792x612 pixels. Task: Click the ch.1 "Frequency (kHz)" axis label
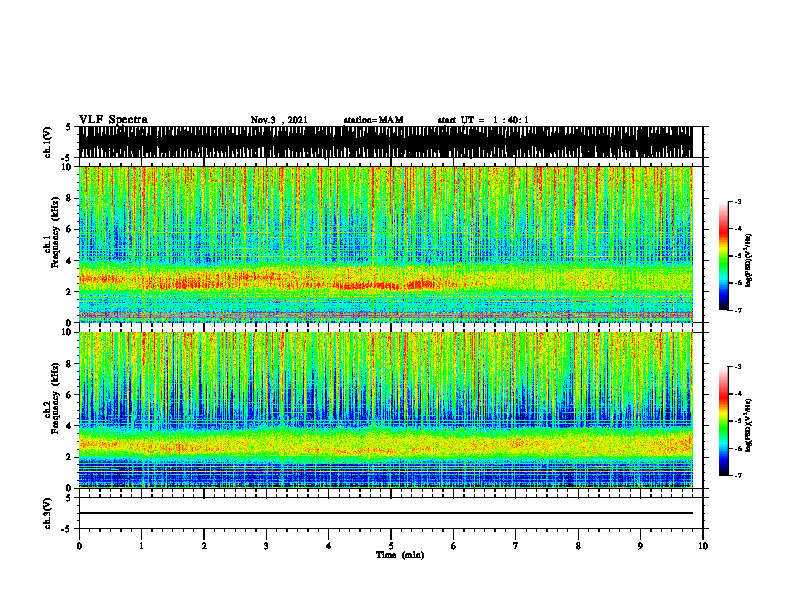(56, 233)
